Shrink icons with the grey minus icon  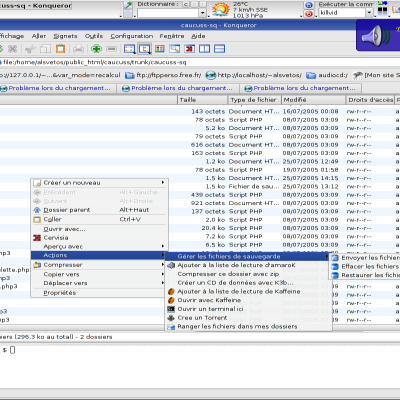(111, 49)
